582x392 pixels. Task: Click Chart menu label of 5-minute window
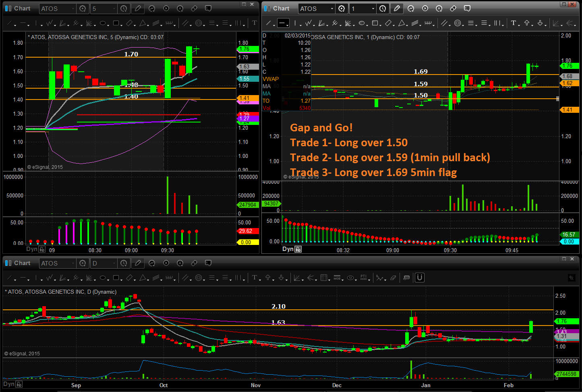pyautogui.click(x=22, y=8)
